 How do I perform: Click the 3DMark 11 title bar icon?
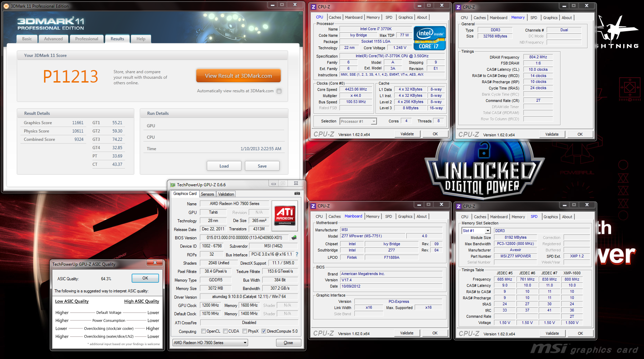pos(6,6)
